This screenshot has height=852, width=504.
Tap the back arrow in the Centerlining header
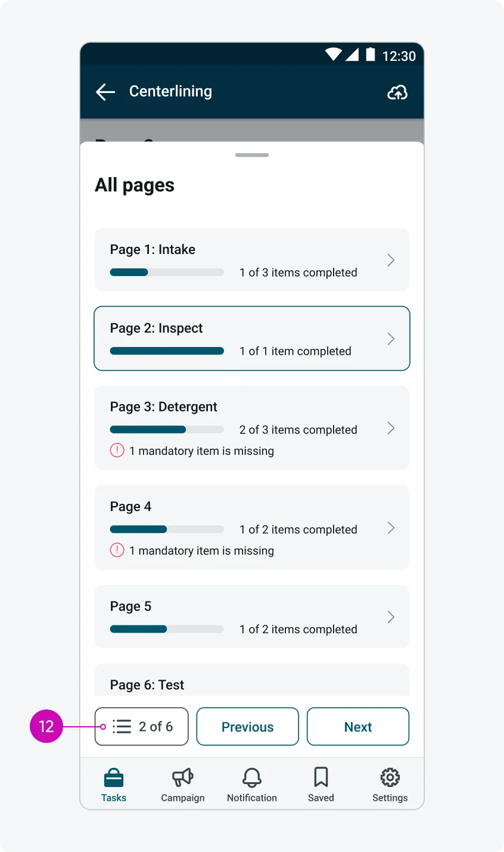[105, 91]
